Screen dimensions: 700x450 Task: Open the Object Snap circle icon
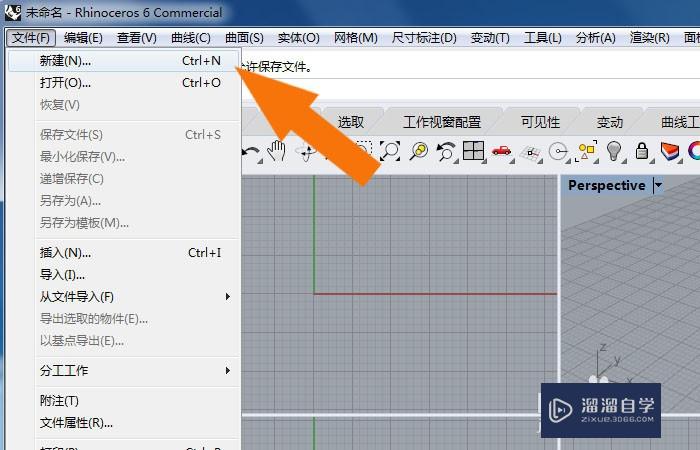[x=558, y=152]
